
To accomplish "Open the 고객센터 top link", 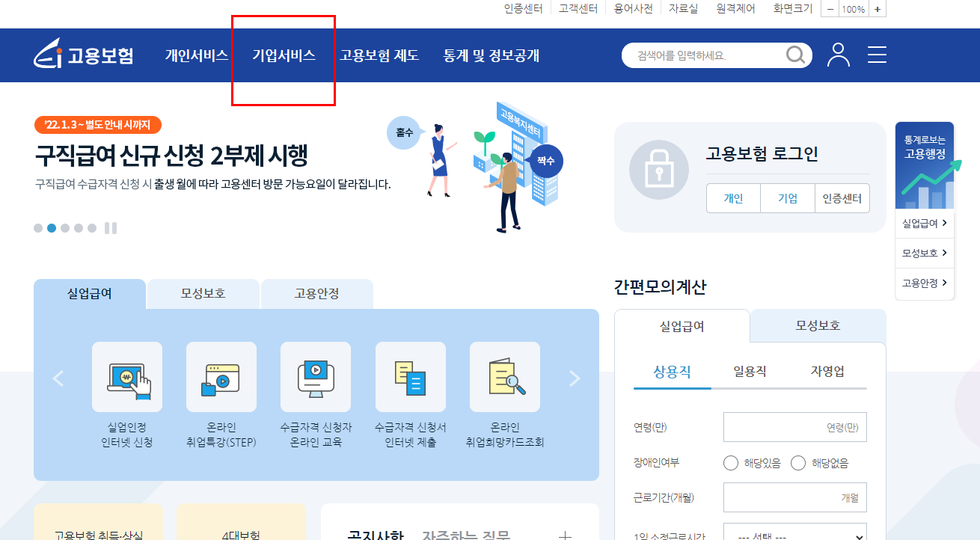I will pos(578,9).
